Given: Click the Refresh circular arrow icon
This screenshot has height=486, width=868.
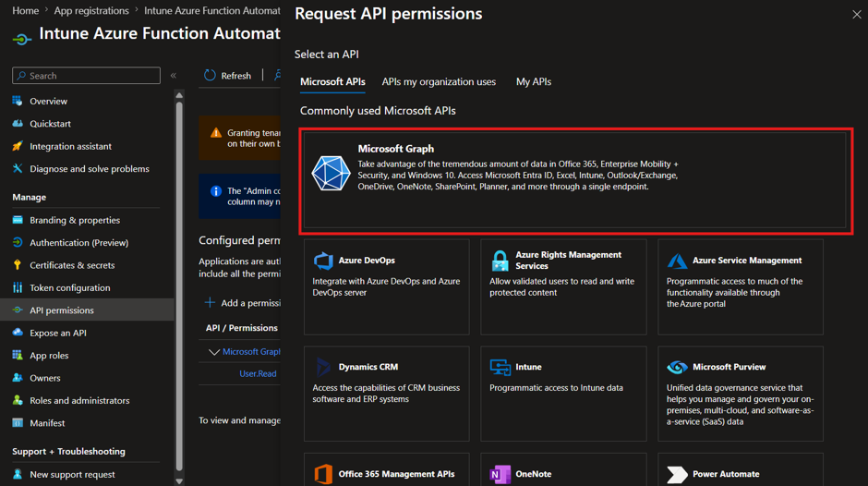Looking at the screenshot, I should (210, 76).
